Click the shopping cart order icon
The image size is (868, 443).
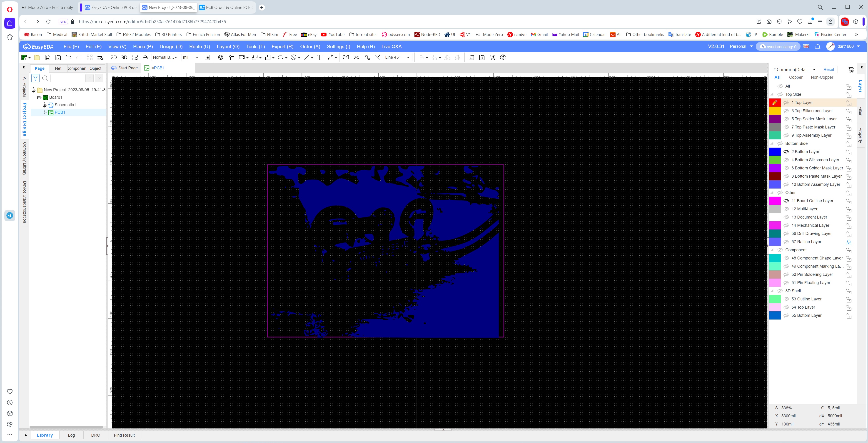(x=493, y=58)
